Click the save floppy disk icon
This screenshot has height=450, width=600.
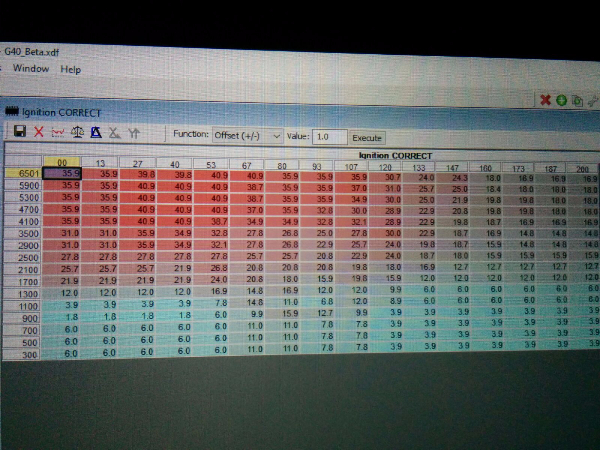point(20,132)
